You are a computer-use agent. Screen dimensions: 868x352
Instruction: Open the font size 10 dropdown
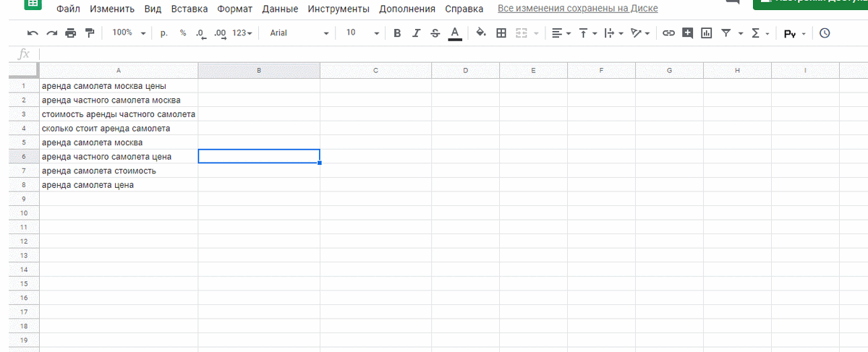[362, 33]
